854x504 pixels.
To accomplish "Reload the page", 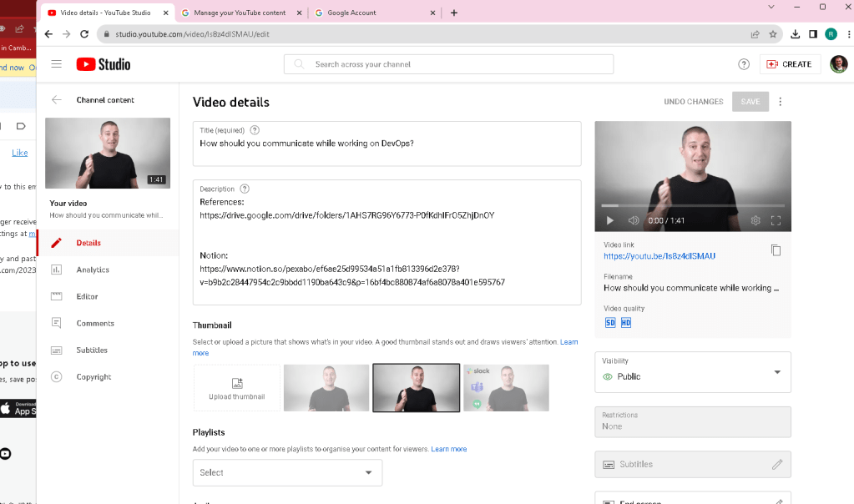I will click(x=84, y=33).
